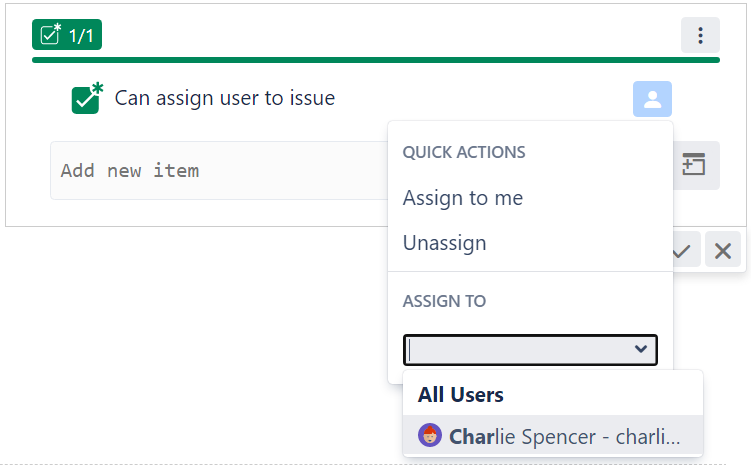Click the green checklist progress bar

click(x=375, y=60)
